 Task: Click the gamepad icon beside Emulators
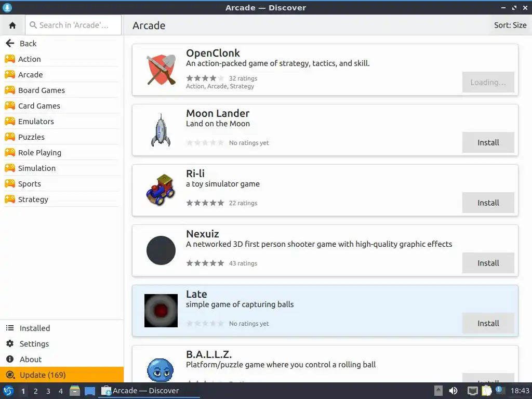tap(10, 121)
